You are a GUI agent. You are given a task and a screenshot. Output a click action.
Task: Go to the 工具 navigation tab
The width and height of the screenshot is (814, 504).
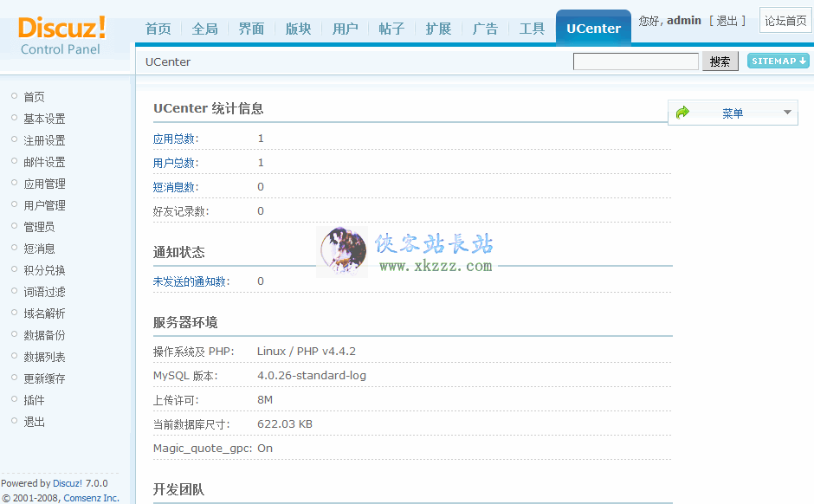point(532,29)
